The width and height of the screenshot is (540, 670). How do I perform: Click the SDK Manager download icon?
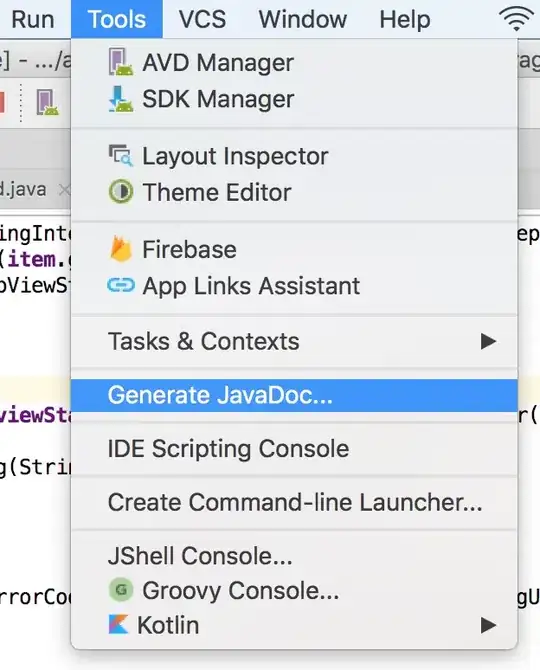tap(120, 99)
